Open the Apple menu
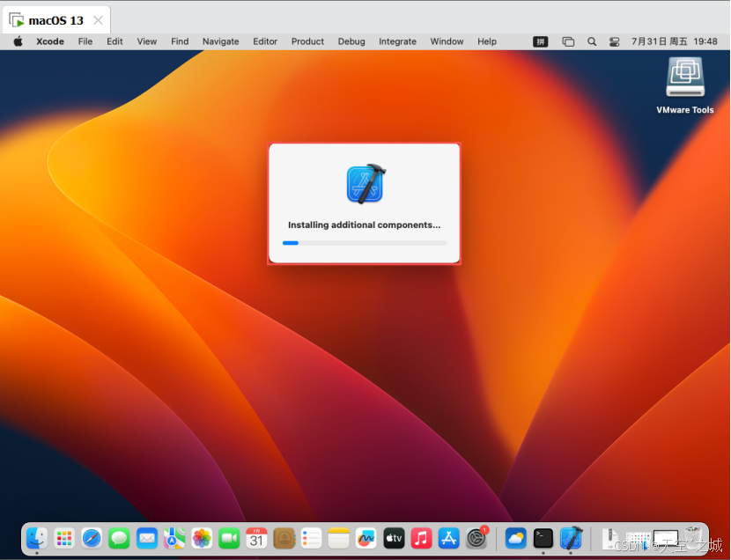 [18, 41]
